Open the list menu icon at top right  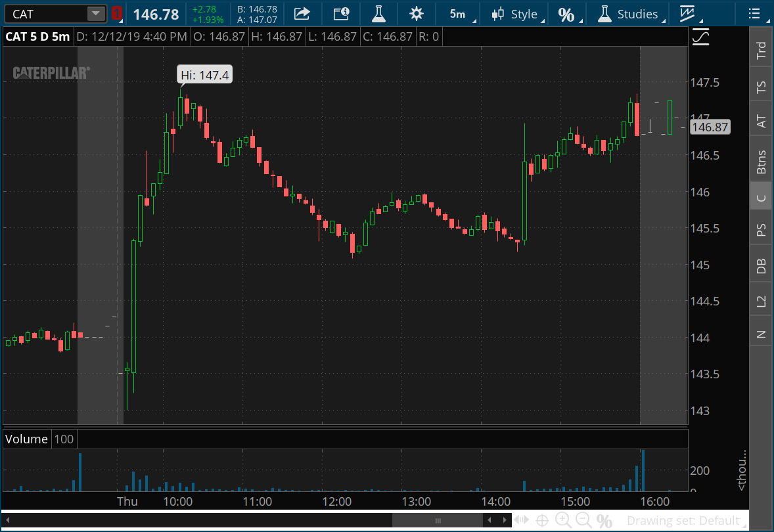coord(754,14)
